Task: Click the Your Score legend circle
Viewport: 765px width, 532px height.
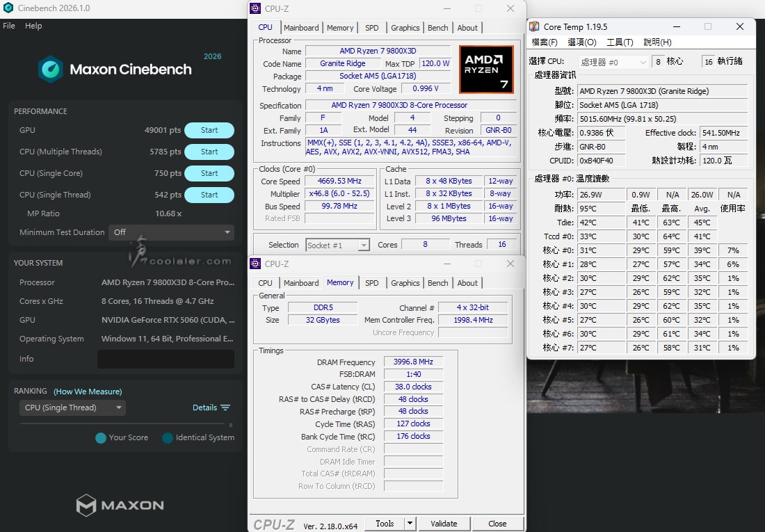Action: (x=101, y=438)
